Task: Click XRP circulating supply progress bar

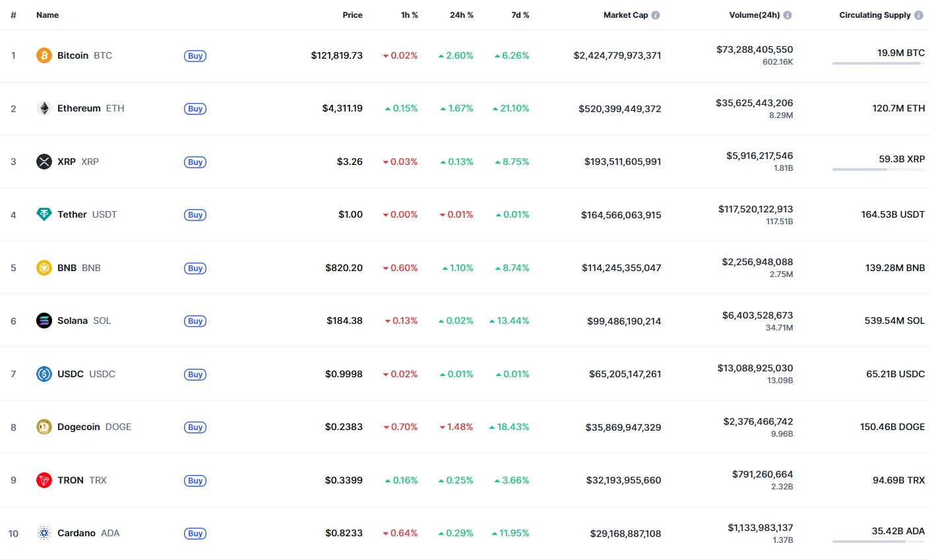Action: click(x=879, y=170)
